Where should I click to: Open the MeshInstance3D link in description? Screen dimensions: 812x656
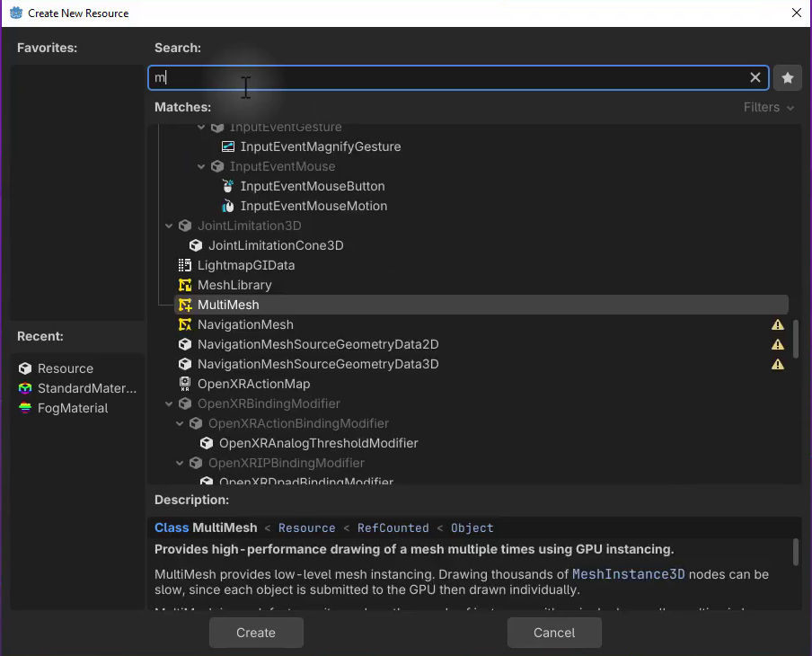[628, 574]
